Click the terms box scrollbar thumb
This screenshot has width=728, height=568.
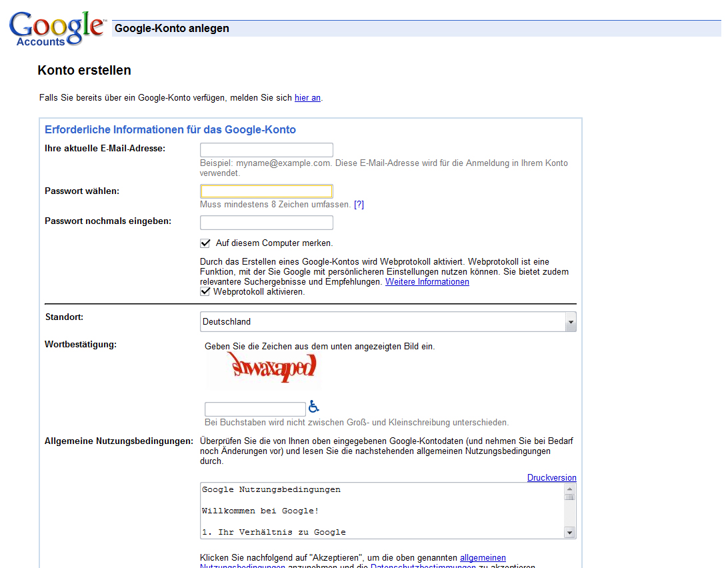point(570,497)
